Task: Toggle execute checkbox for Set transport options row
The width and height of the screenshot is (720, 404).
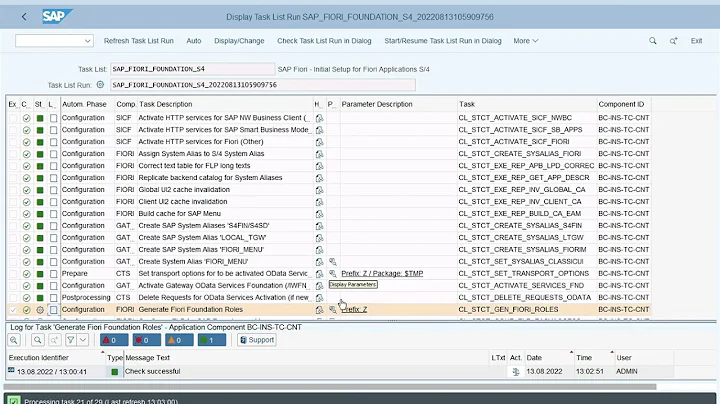Action: coord(13,274)
